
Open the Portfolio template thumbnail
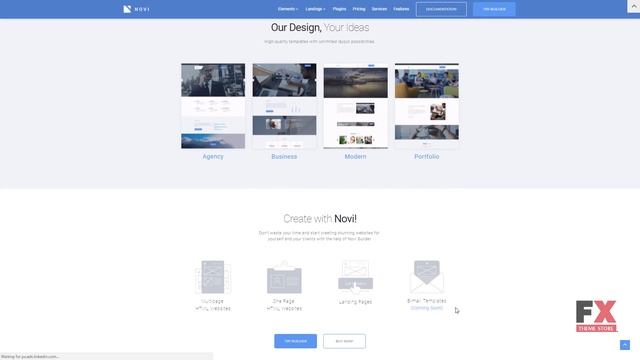click(x=427, y=106)
